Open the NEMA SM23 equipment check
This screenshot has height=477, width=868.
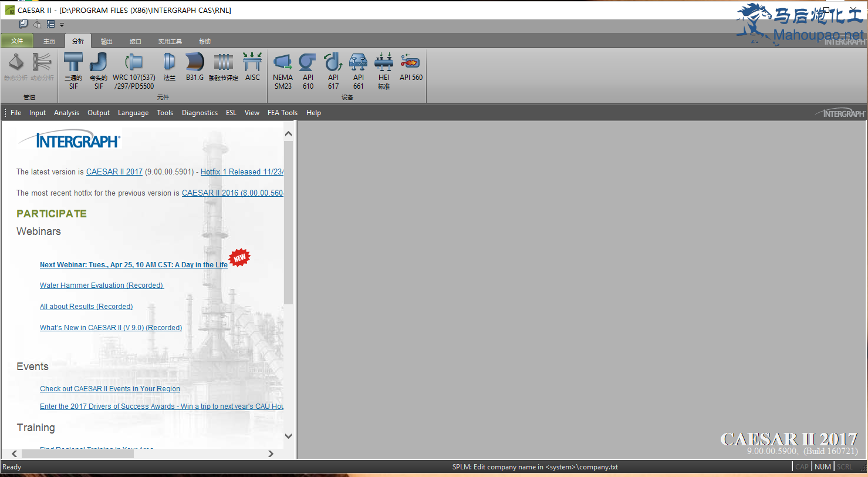coord(283,71)
